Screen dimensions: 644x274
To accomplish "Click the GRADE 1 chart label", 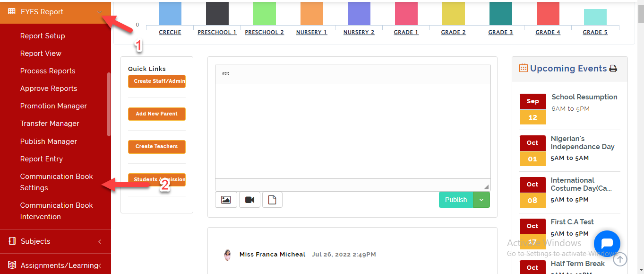I will point(406,32).
